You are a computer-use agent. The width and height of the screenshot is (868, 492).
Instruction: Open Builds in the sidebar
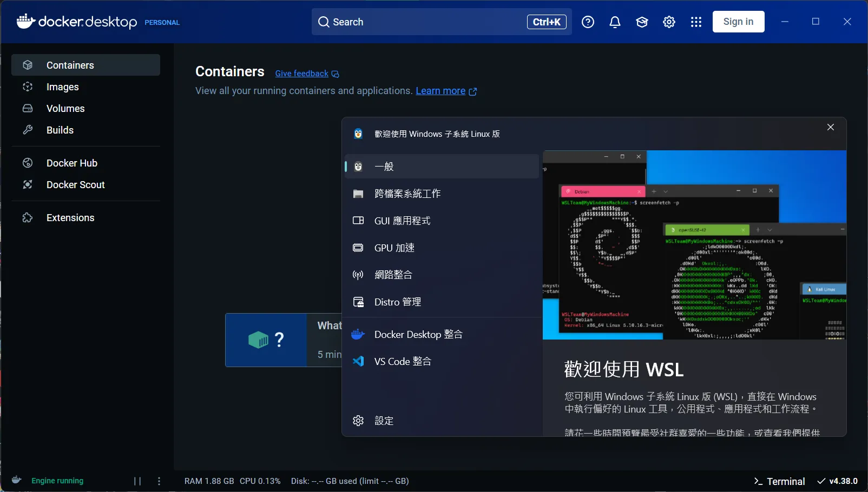pyautogui.click(x=86, y=130)
